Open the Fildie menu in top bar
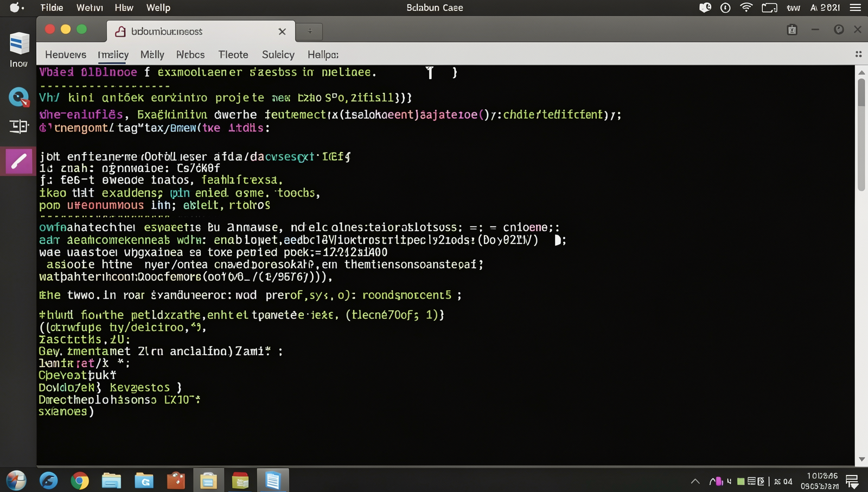 [52, 8]
